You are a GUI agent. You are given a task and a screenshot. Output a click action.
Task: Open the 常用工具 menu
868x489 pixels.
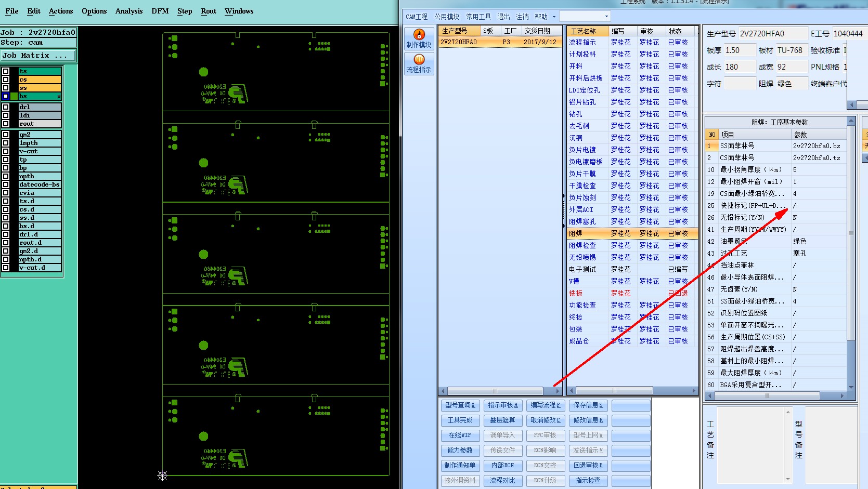(x=478, y=17)
